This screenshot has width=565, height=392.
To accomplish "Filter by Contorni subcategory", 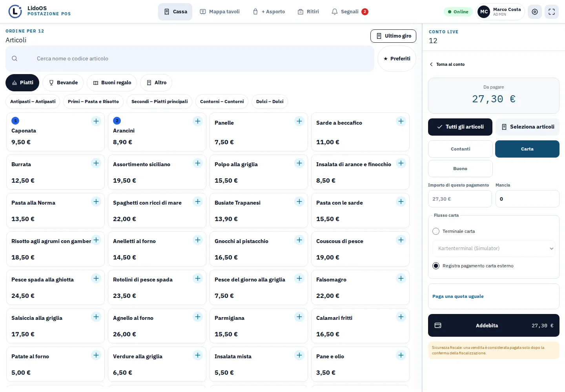I will point(222,102).
